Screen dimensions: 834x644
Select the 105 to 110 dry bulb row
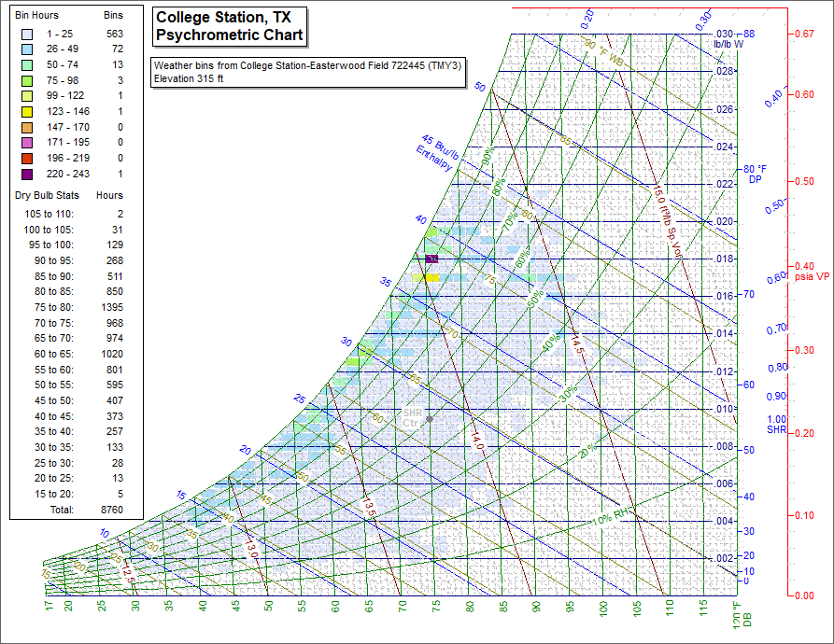pyautogui.click(x=75, y=214)
